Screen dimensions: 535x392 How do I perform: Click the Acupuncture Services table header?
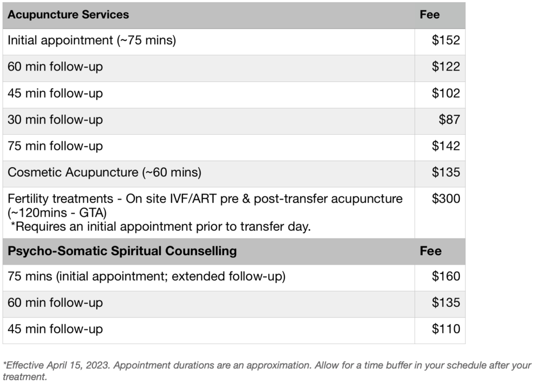68,15
